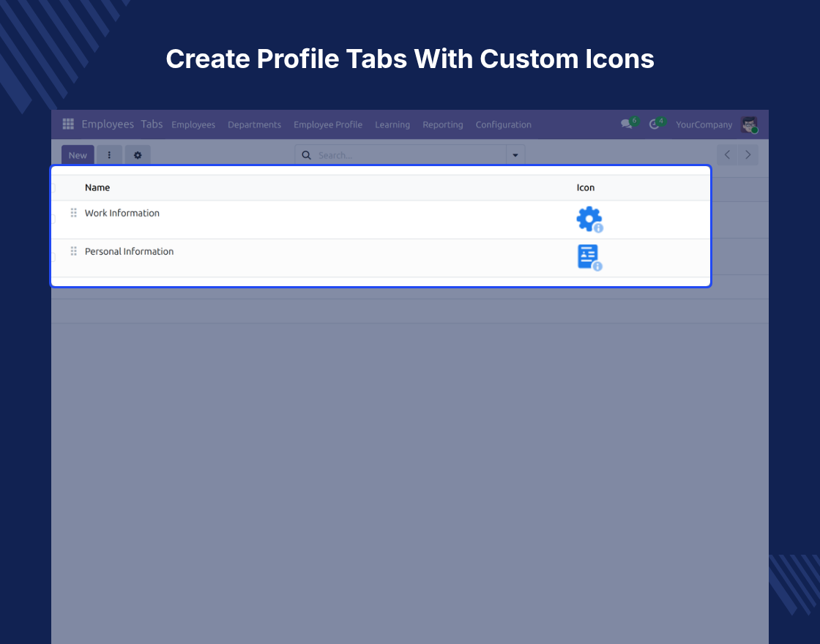Open the apps grid menu icon

point(68,124)
